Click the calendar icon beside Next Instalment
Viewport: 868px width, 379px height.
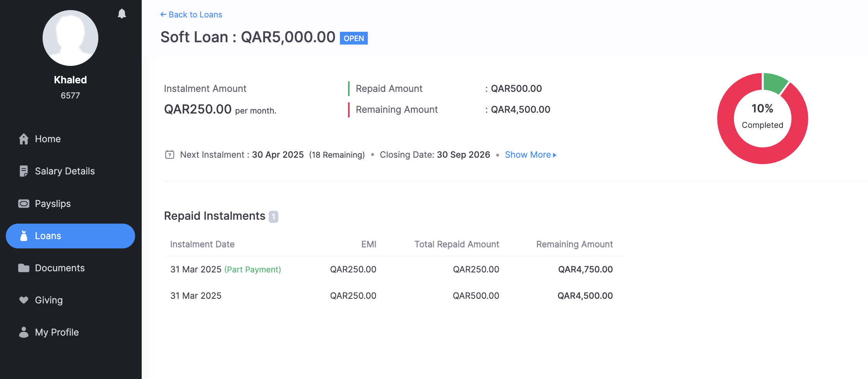point(170,155)
